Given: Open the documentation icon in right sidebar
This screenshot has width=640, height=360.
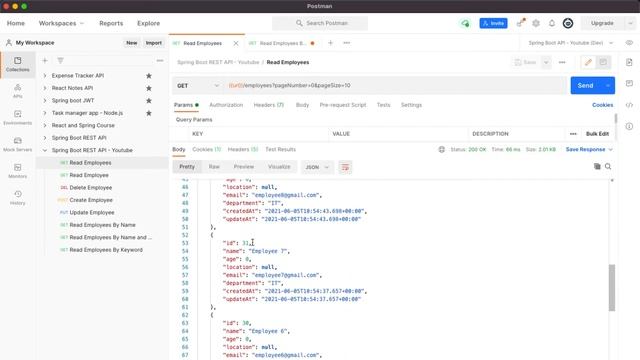Looking at the screenshot, I should coord(629,62).
